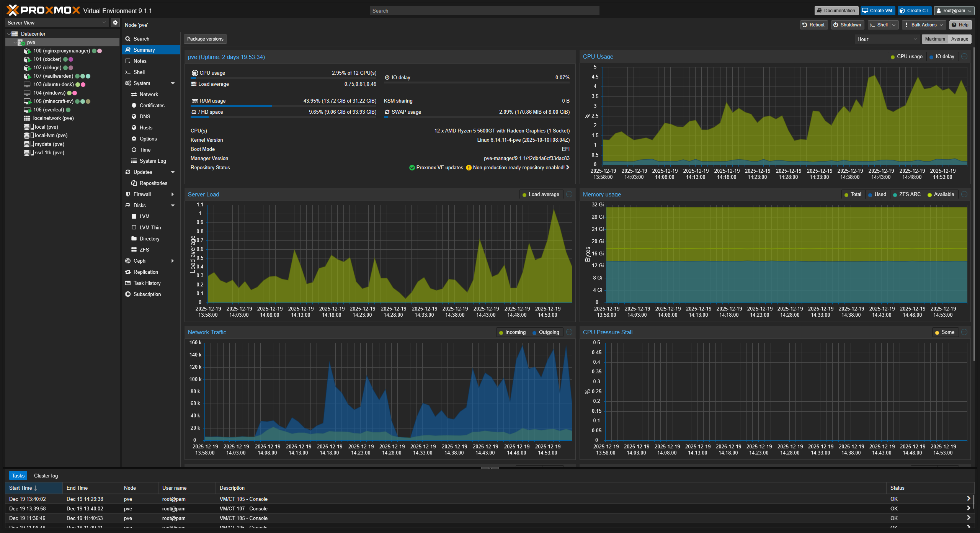Click the Create VM button
980x533 pixels.
pyautogui.click(x=877, y=11)
